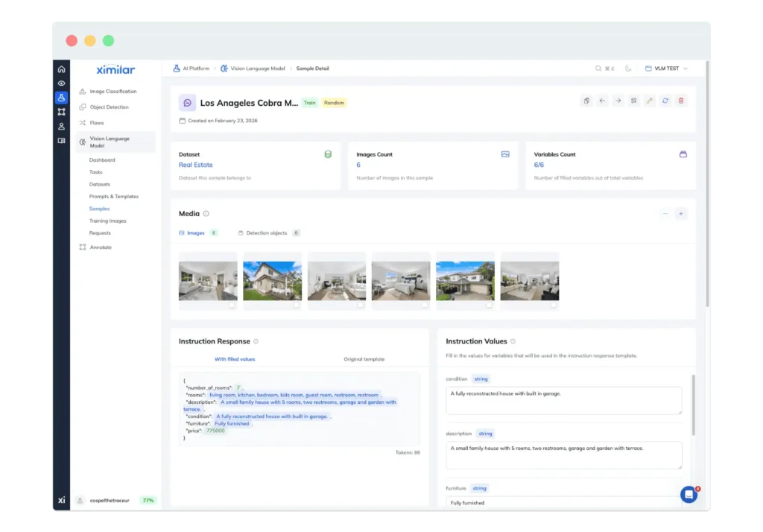Screen dimensions: 763x532
Task: Open the Real Estate dataset link
Action: [195, 165]
